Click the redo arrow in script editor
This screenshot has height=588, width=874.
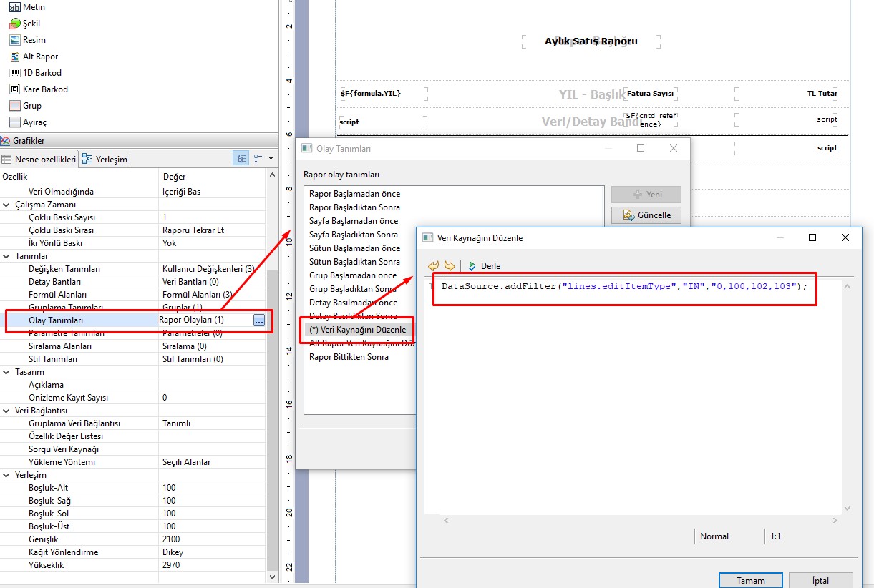pos(450,266)
